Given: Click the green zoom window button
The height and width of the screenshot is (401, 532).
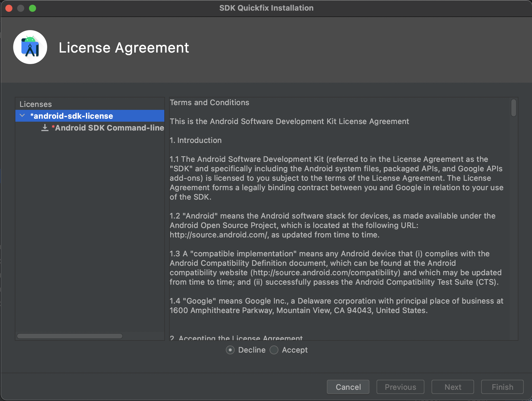Looking at the screenshot, I should click(x=33, y=8).
